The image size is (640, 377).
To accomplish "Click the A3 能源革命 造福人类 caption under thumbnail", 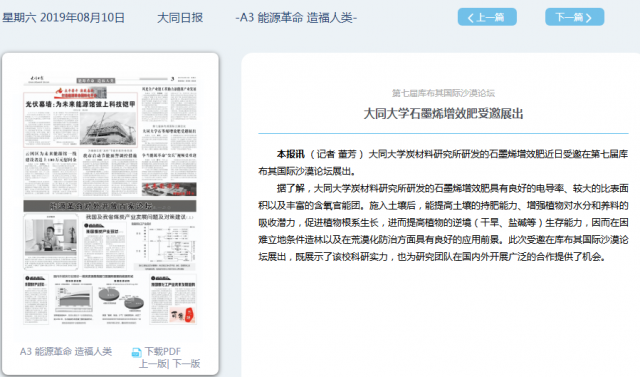I will click(x=66, y=351).
